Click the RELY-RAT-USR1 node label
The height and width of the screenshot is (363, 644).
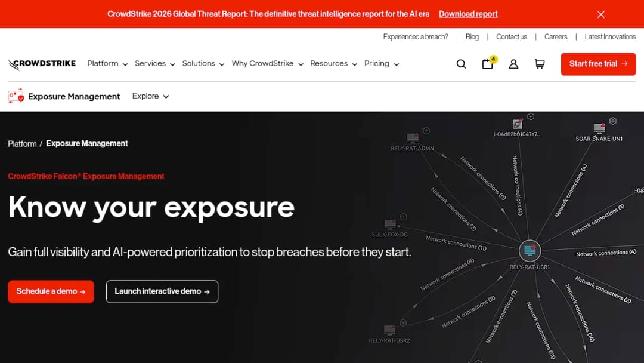click(x=530, y=267)
